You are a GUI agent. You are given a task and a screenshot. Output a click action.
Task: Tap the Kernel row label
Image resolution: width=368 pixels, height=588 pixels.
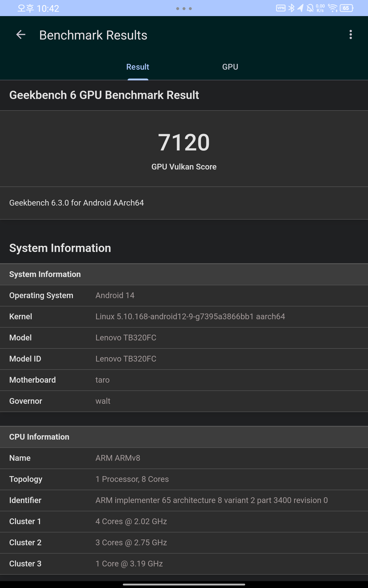21,317
